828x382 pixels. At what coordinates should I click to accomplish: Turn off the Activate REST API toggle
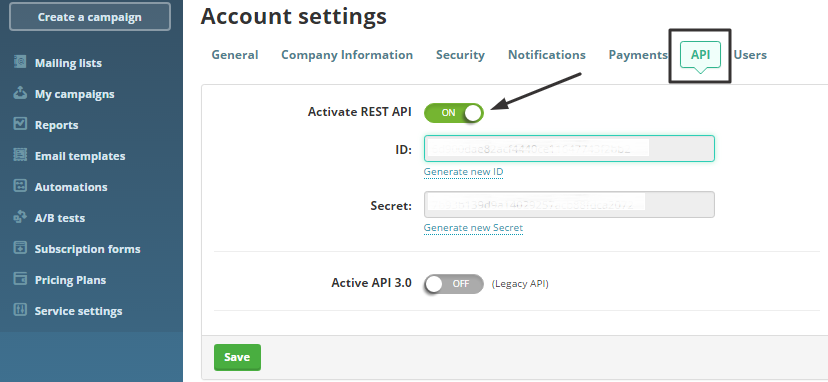point(454,113)
